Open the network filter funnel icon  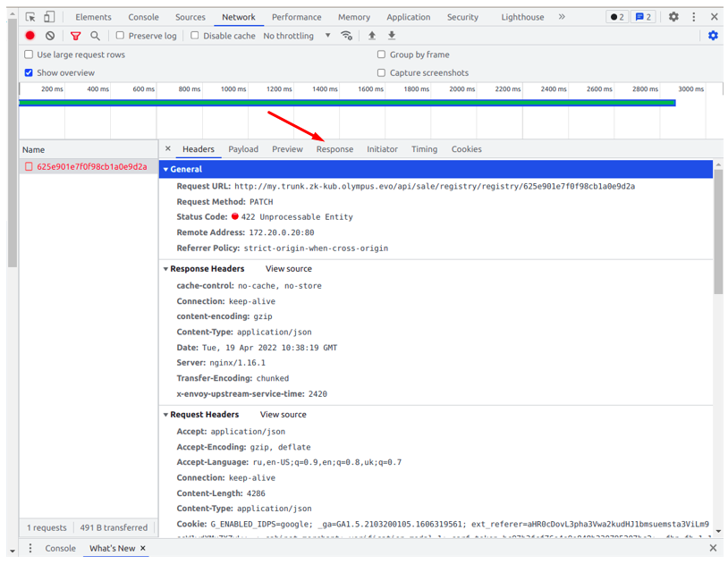tap(75, 36)
